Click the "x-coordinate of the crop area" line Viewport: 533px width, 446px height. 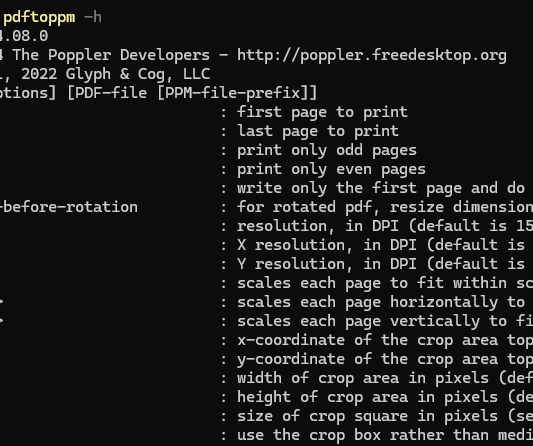click(385, 340)
